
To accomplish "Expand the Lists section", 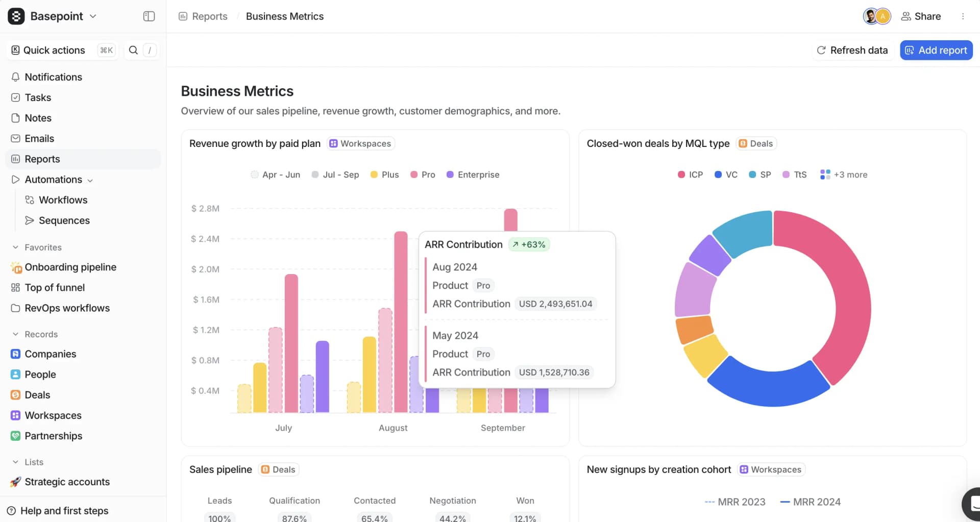I will (x=15, y=462).
